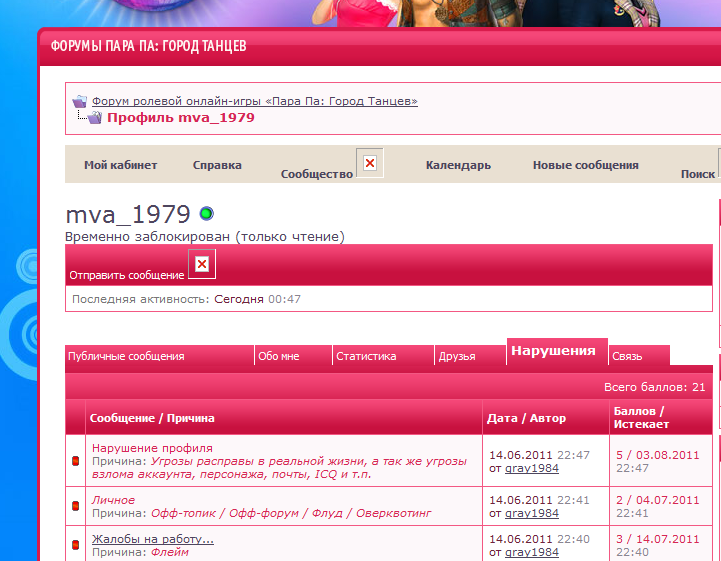
Task: Click Временно заблокирован status text
Action: (x=205, y=237)
